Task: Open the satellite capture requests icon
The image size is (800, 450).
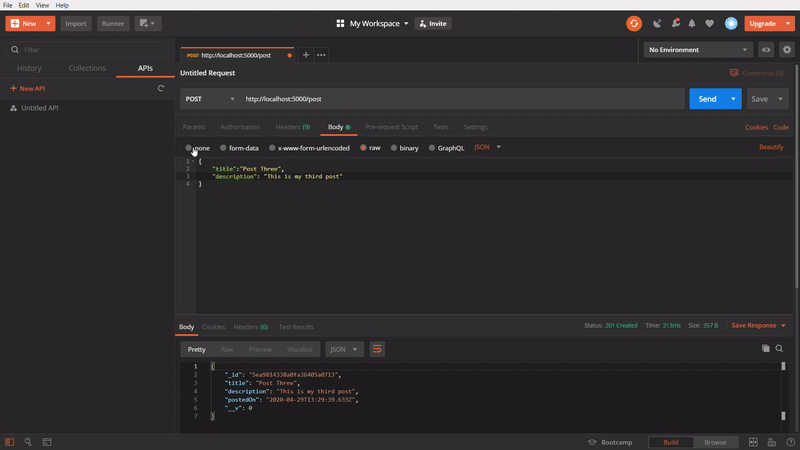Action: pyautogui.click(x=657, y=23)
